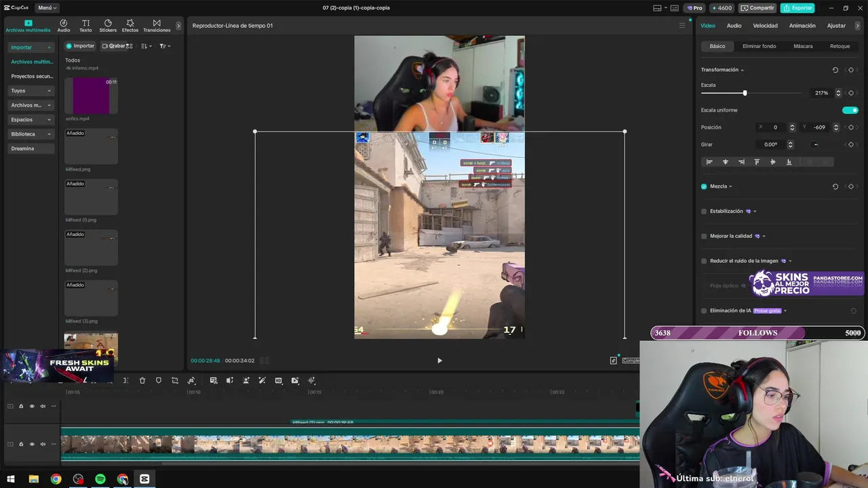Open the Stickers tab
This screenshot has height=488, width=868.
(108, 26)
